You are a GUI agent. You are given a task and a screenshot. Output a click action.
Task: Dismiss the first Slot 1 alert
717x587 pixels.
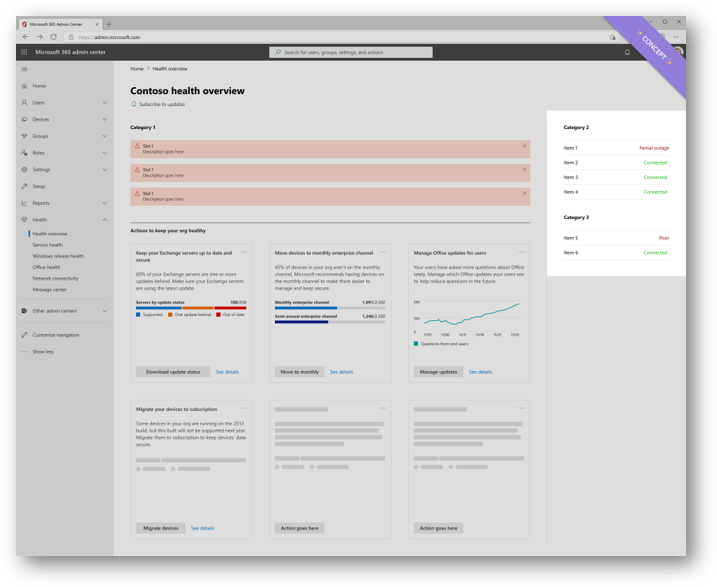[524, 146]
